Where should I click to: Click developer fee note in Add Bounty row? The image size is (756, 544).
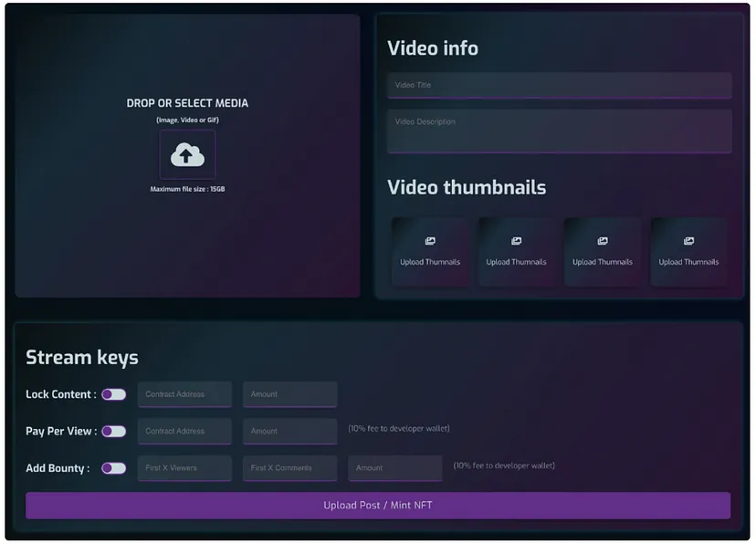pyautogui.click(x=504, y=466)
